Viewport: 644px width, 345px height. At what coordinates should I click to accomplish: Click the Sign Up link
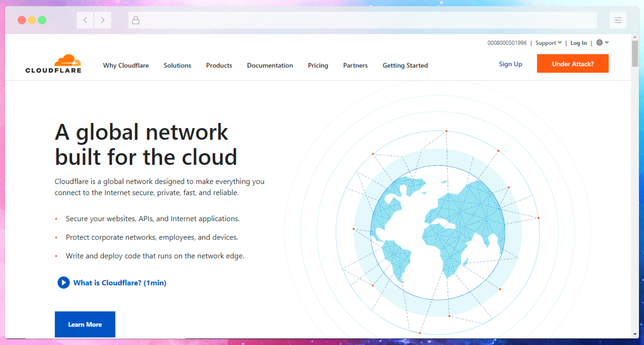pyautogui.click(x=510, y=64)
